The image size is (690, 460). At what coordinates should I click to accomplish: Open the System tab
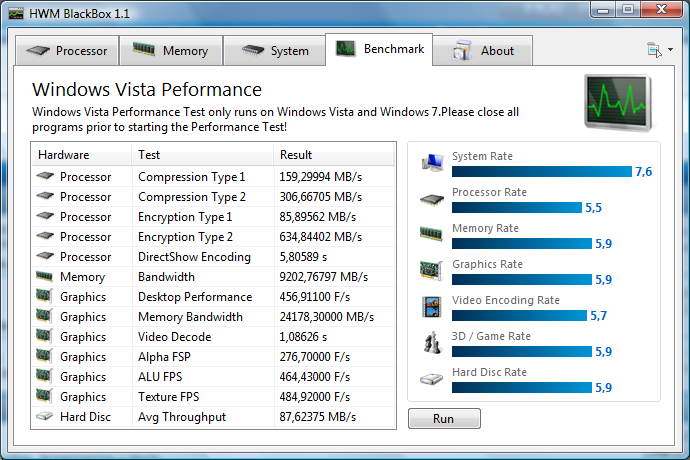pos(275,51)
